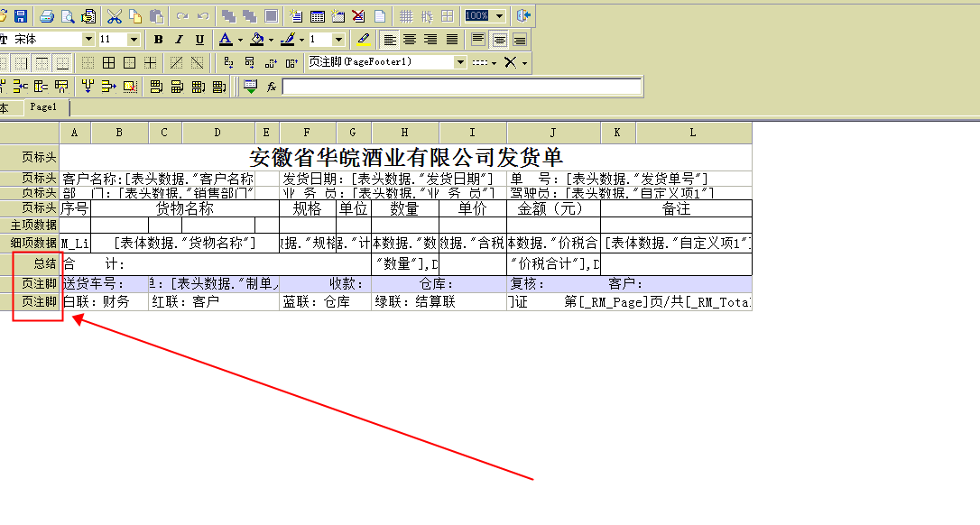Click the green arrow data dictionary icon
980x525 pixels.
[251, 87]
